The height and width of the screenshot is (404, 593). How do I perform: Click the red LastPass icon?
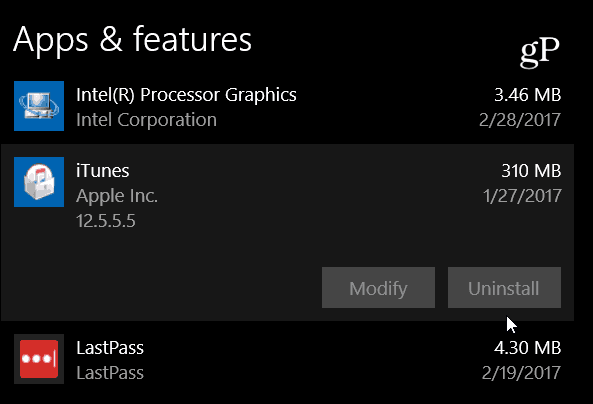pyautogui.click(x=39, y=359)
